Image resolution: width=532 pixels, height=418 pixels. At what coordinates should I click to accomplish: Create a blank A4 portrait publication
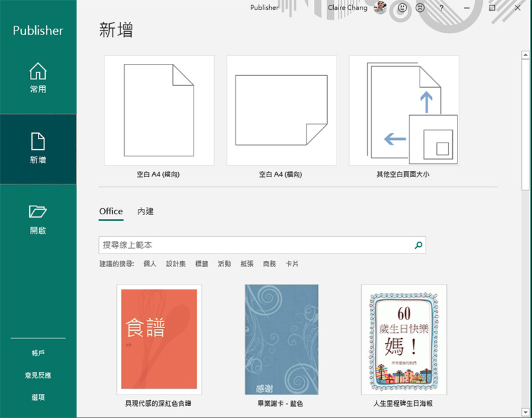click(x=159, y=110)
